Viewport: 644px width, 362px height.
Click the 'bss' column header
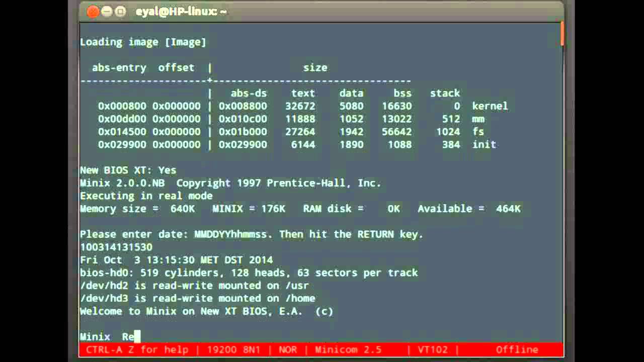[403, 94]
